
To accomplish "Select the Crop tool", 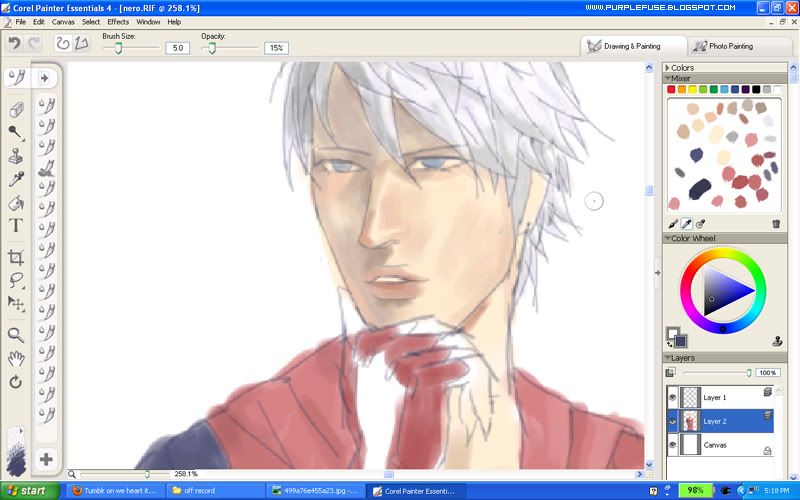I will tap(16, 257).
